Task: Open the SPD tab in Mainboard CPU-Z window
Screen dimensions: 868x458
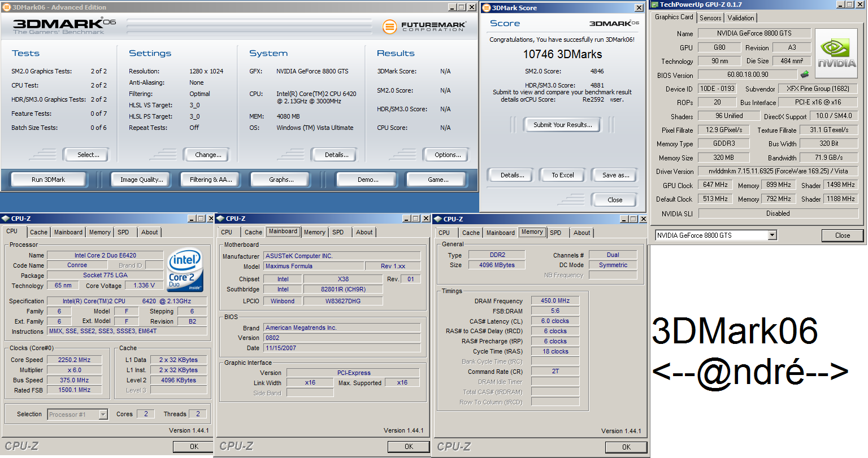Action: [x=338, y=232]
